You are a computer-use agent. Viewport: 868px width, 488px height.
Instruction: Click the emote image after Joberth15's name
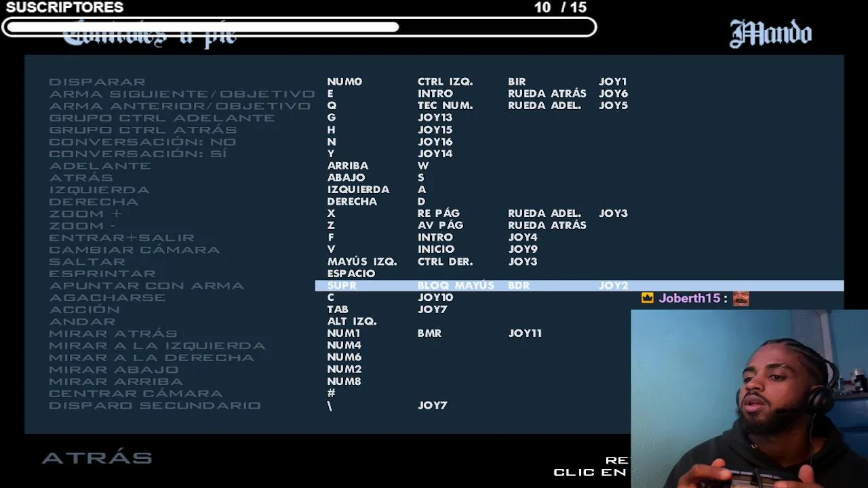741,298
